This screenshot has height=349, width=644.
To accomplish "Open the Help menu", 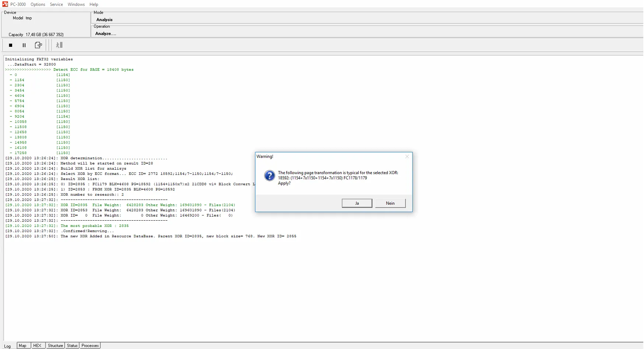I will [x=94, y=4].
